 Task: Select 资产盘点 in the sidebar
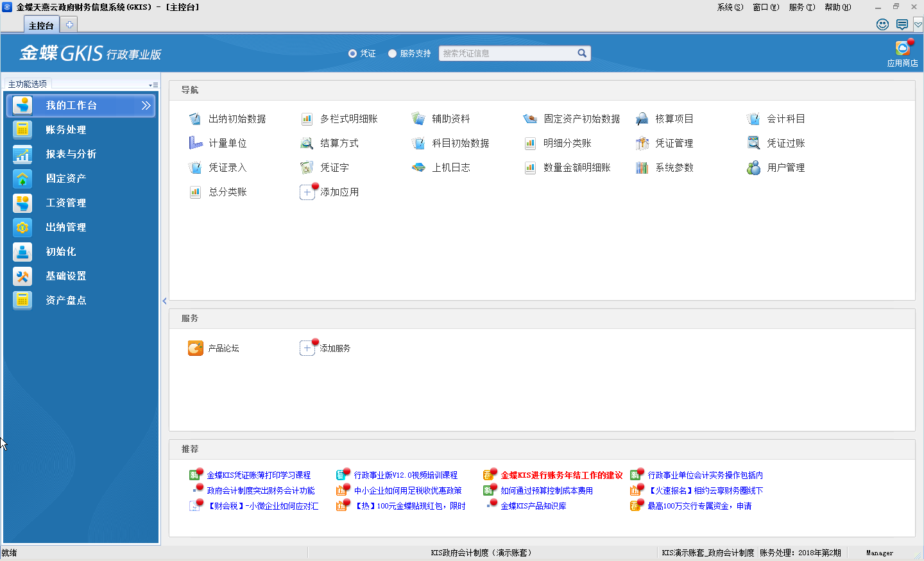81,300
